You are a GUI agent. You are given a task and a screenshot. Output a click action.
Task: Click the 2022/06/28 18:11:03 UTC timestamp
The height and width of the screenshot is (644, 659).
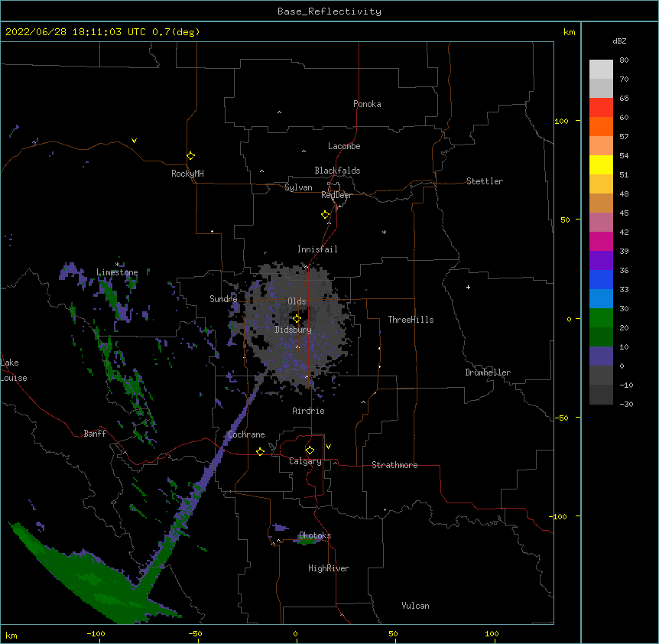pos(76,32)
